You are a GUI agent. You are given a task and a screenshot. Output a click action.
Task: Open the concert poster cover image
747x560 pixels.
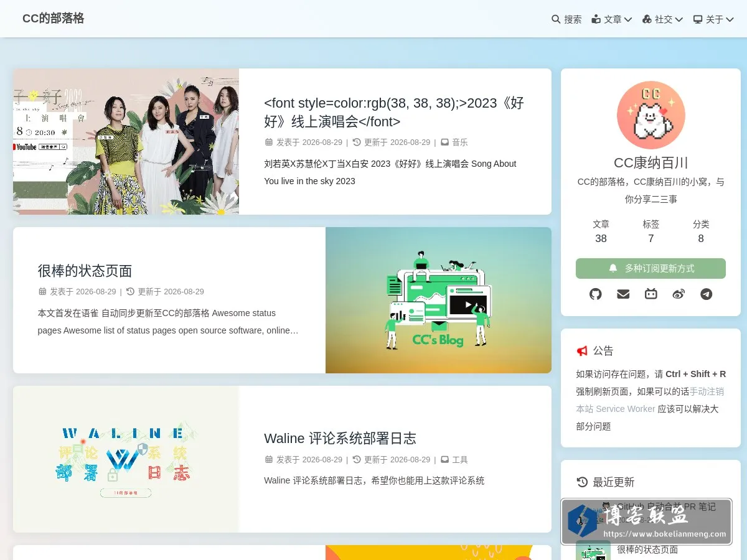pyautogui.click(x=126, y=142)
